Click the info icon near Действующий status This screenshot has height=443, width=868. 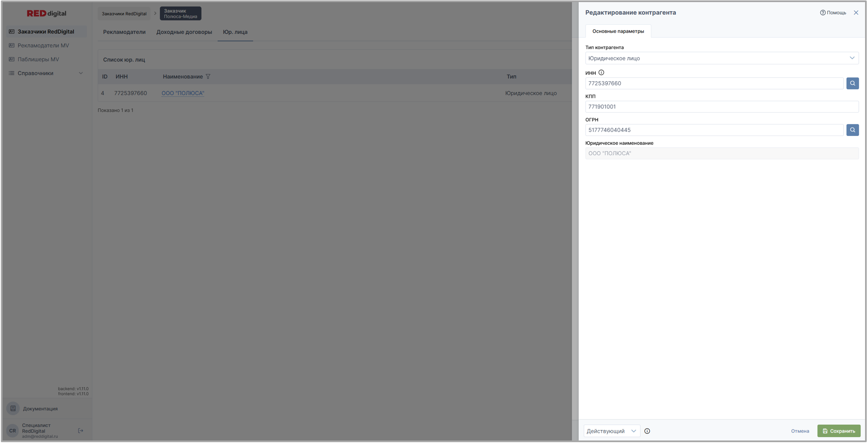coord(647,431)
